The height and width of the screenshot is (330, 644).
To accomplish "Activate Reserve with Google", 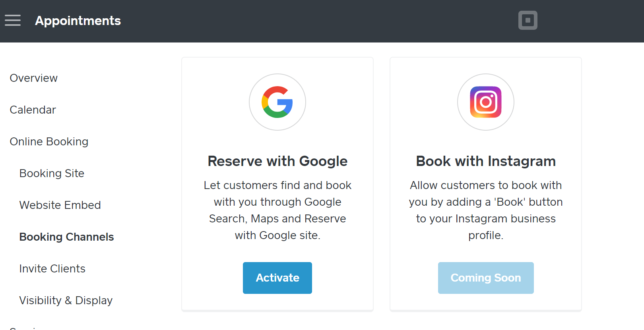I will click(277, 278).
